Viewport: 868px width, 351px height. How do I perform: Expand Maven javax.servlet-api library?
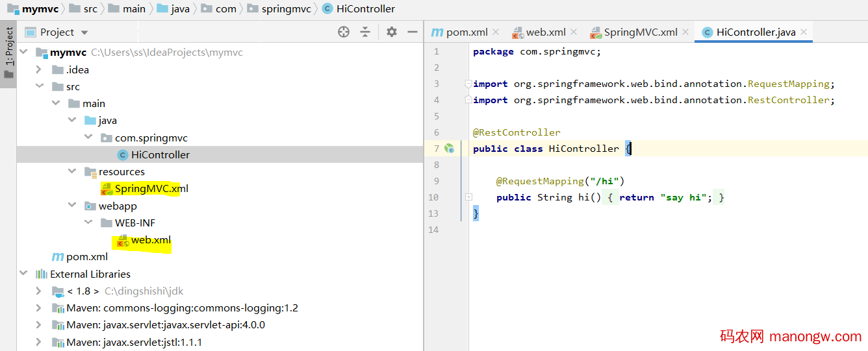(x=39, y=324)
